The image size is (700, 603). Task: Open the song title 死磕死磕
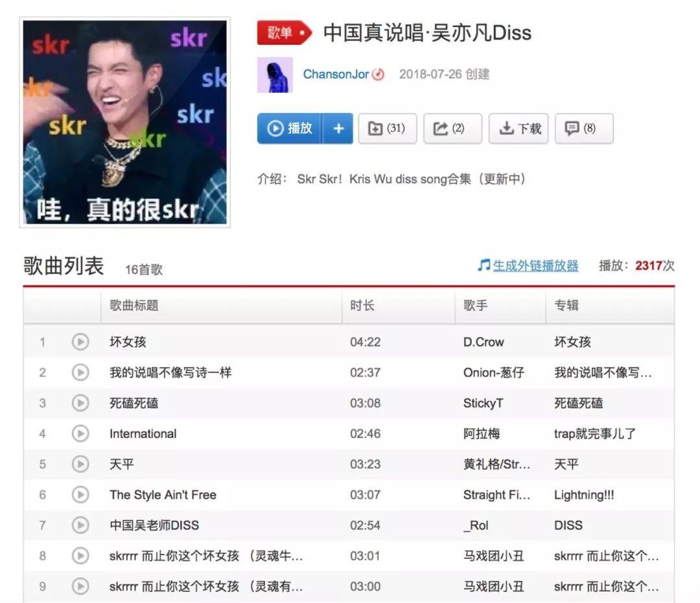pos(134,404)
